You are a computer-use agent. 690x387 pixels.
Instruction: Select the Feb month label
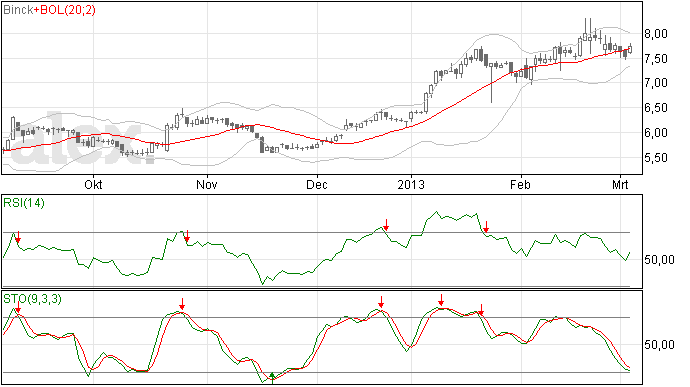point(520,184)
